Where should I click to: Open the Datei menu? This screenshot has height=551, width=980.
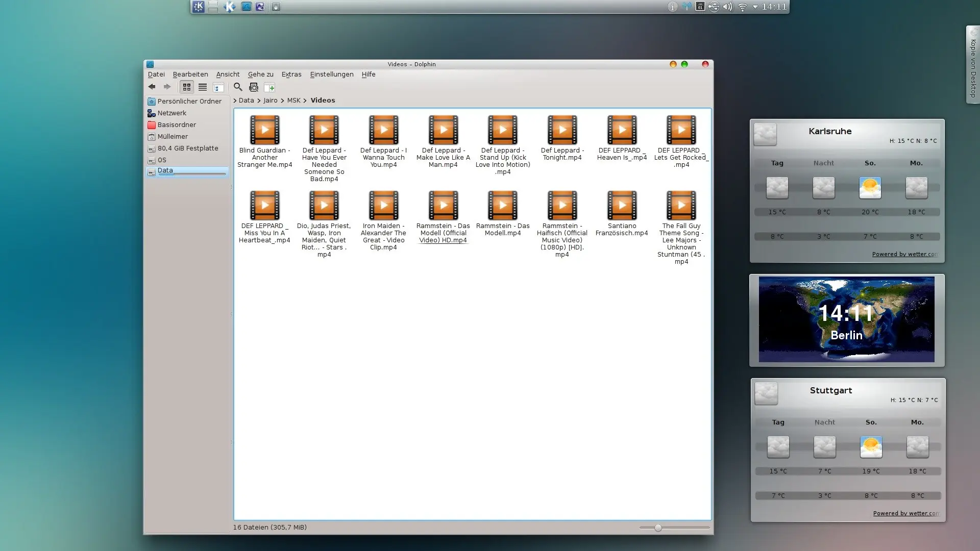[156, 74]
